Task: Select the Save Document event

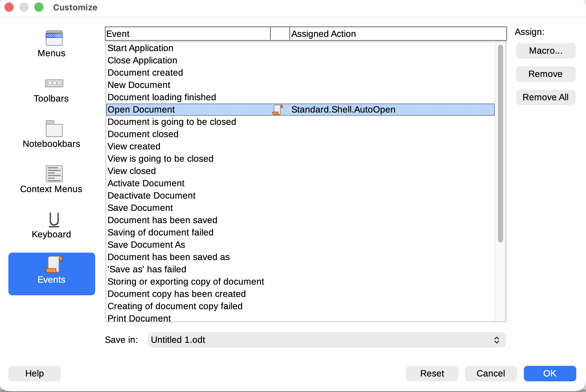Action: click(140, 208)
